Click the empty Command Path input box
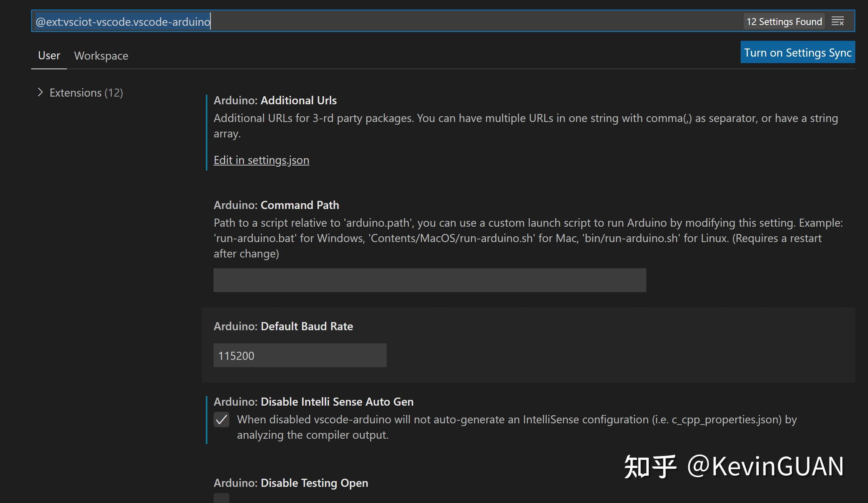Image resolution: width=868 pixels, height=503 pixels. pos(429,280)
